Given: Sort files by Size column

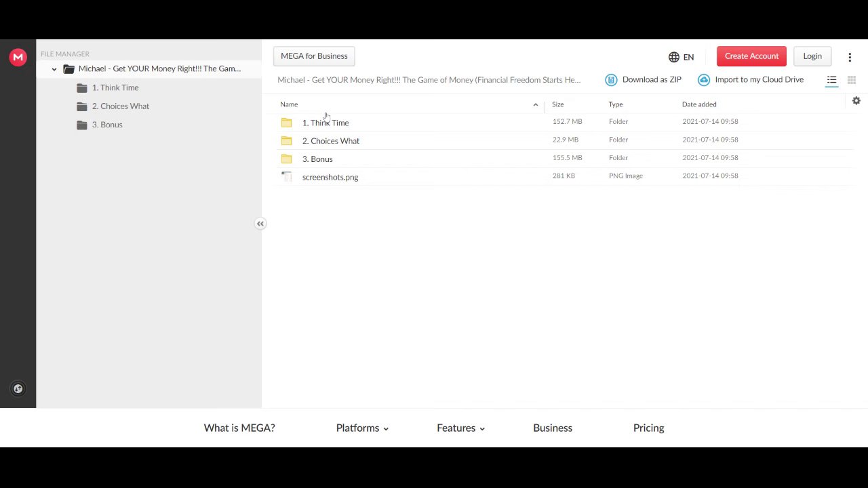Looking at the screenshot, I should pyautogui.click(x=557, y=104).
